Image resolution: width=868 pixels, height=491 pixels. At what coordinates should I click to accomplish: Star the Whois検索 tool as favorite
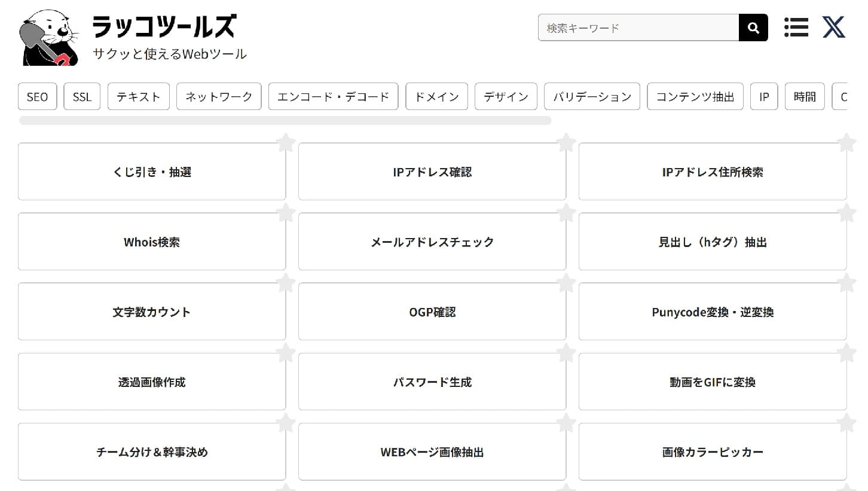285,213
